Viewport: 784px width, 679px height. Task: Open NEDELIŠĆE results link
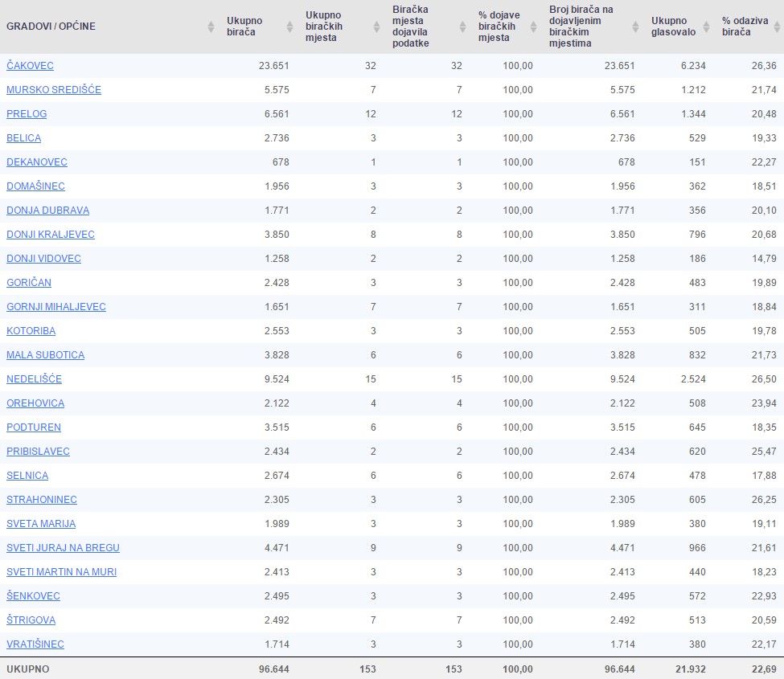[x=34, y=379]
